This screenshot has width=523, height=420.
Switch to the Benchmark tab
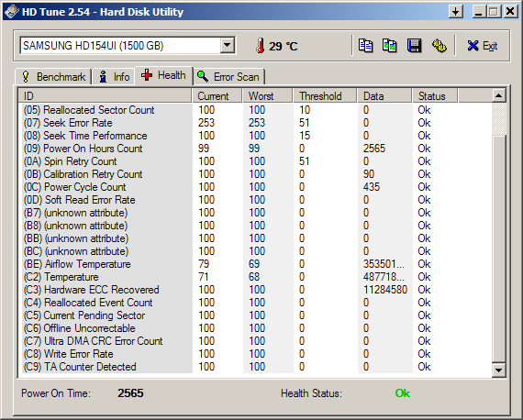click(53, 77)
